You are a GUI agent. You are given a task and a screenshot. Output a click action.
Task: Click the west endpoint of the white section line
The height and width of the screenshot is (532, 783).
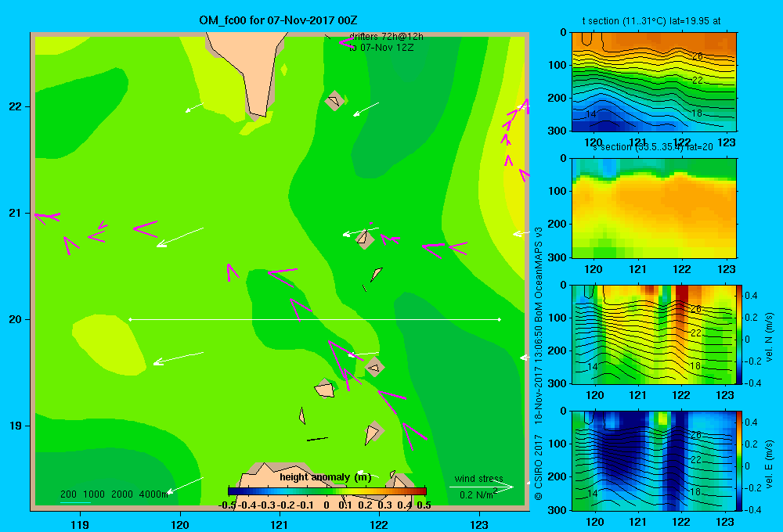click(x=130, y=319)
